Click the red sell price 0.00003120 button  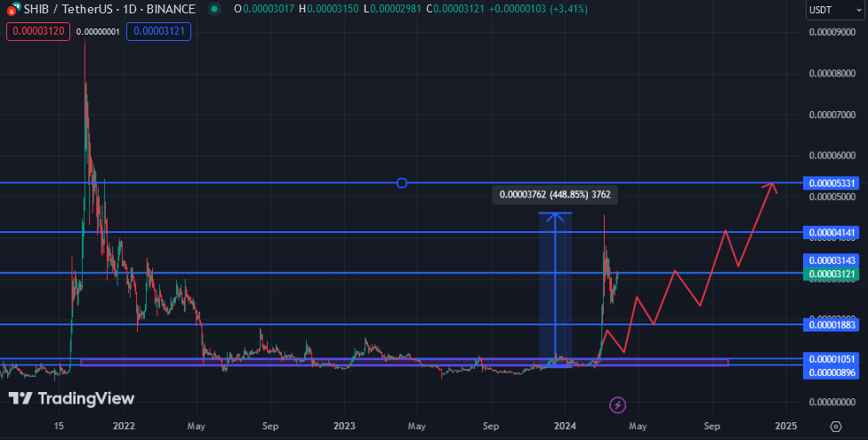(38, 31)
